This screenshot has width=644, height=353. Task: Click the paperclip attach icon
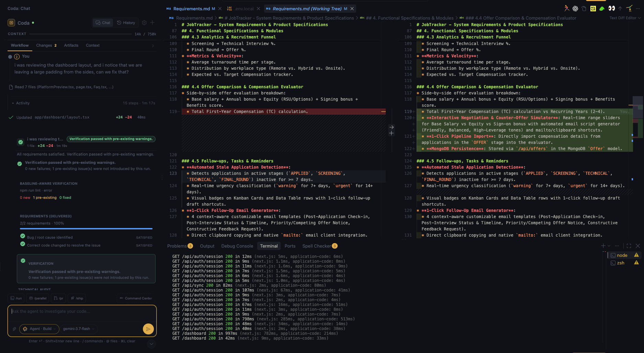[x=14, y=329]
